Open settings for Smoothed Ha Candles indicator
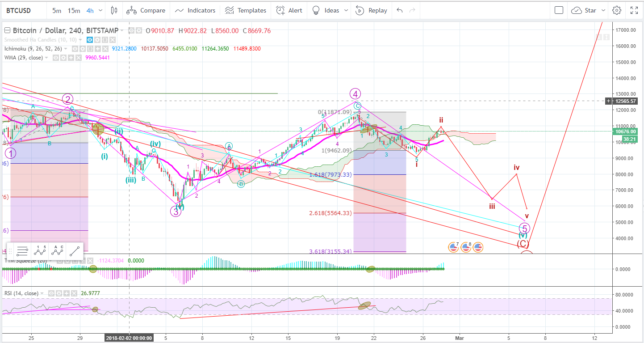The image size is (644, 343). point(97,40)
